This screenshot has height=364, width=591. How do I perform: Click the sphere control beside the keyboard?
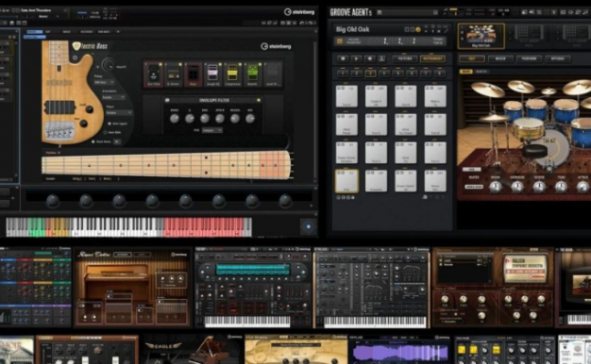click(309, 226)
